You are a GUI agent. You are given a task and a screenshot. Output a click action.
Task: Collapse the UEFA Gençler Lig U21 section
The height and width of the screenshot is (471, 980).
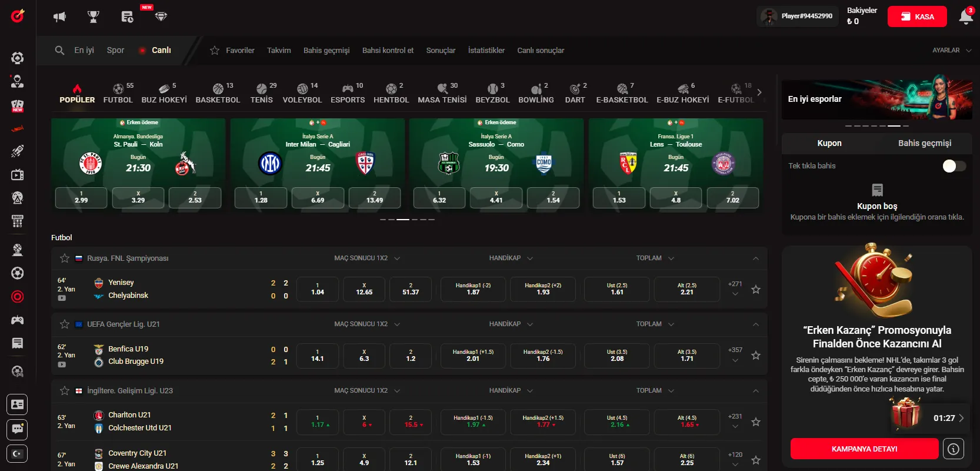[x=756, y=324]
